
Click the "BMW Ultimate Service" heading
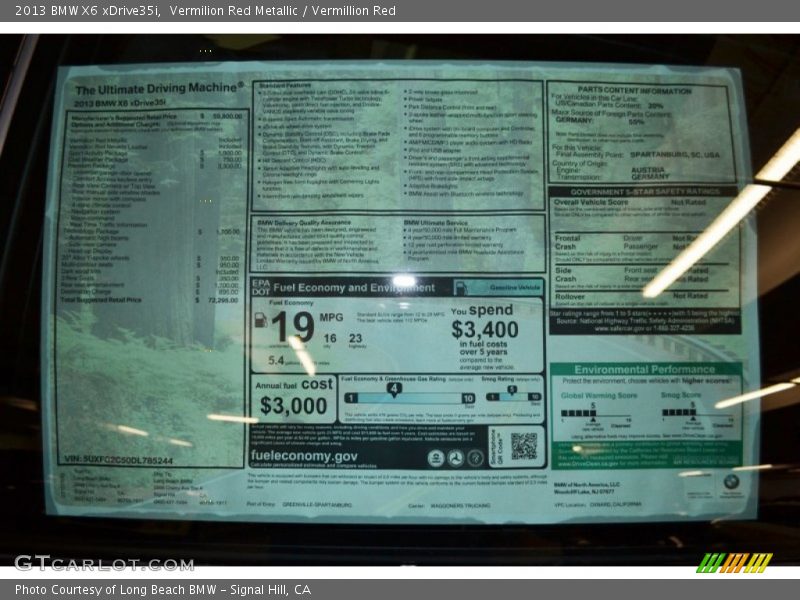pyautogui.click(x=435, y=223)
